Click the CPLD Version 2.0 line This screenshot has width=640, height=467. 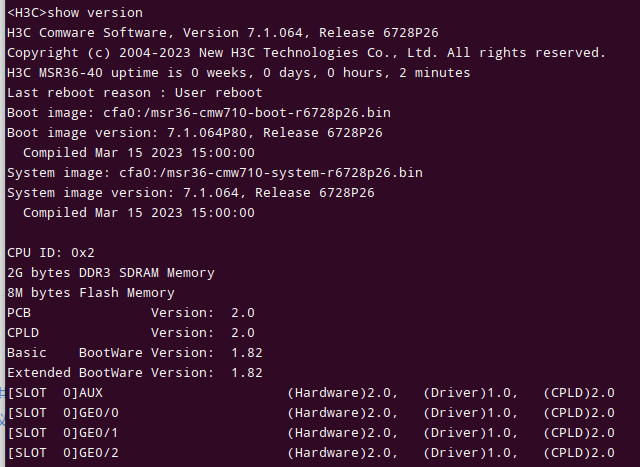(x=130, y=332)
